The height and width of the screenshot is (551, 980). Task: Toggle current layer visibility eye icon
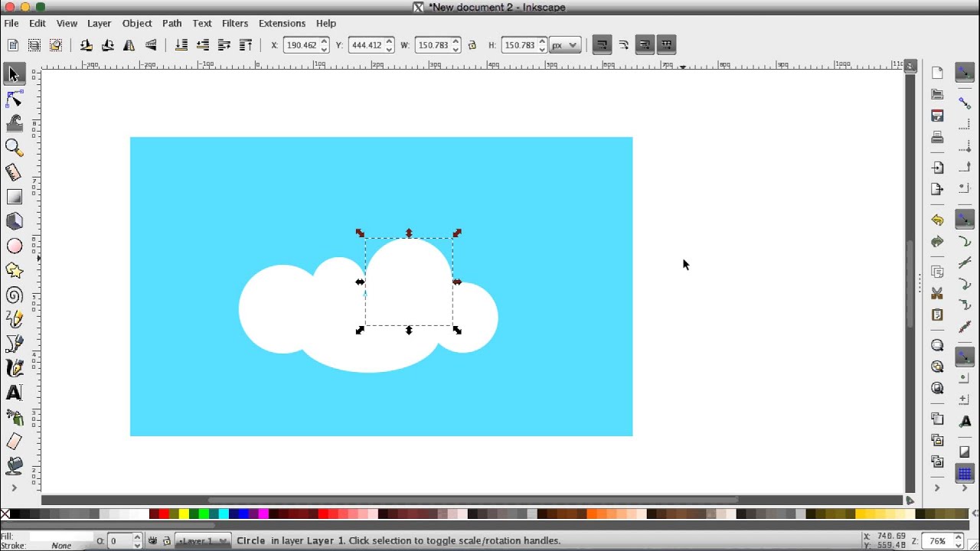coord(152,540)
